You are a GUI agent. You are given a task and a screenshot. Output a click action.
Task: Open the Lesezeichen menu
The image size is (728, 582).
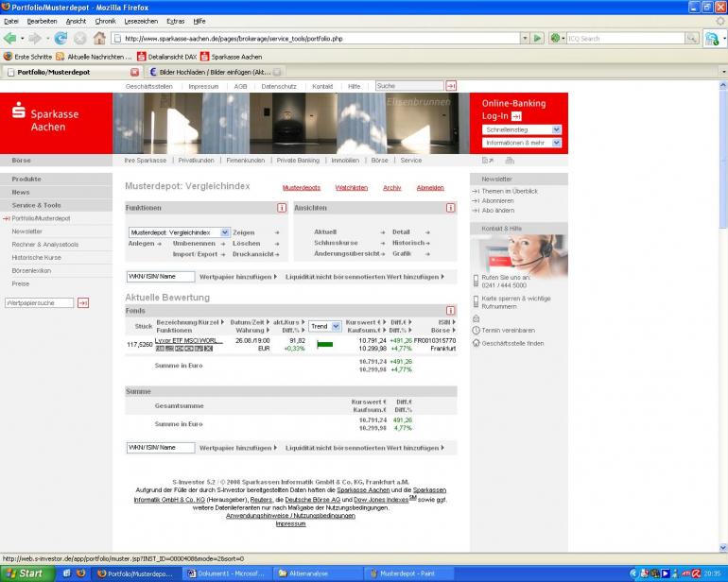click(x=141, y=22)
